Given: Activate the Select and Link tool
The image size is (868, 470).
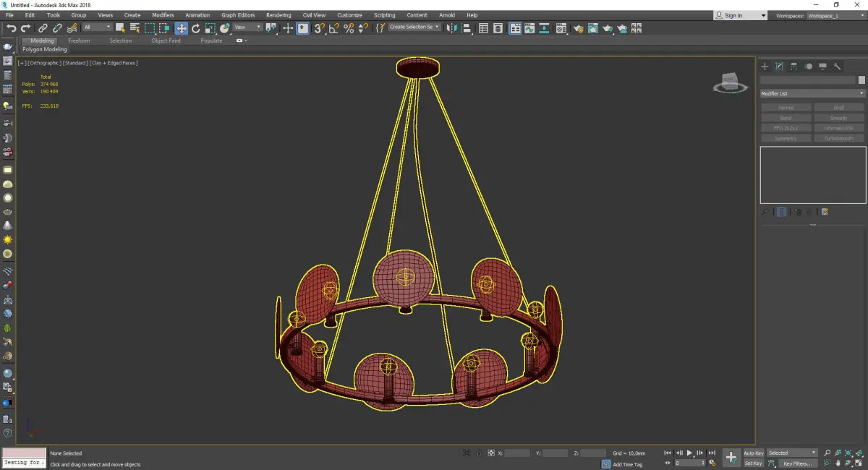Looking at the screenshot, I should (43, 28).
